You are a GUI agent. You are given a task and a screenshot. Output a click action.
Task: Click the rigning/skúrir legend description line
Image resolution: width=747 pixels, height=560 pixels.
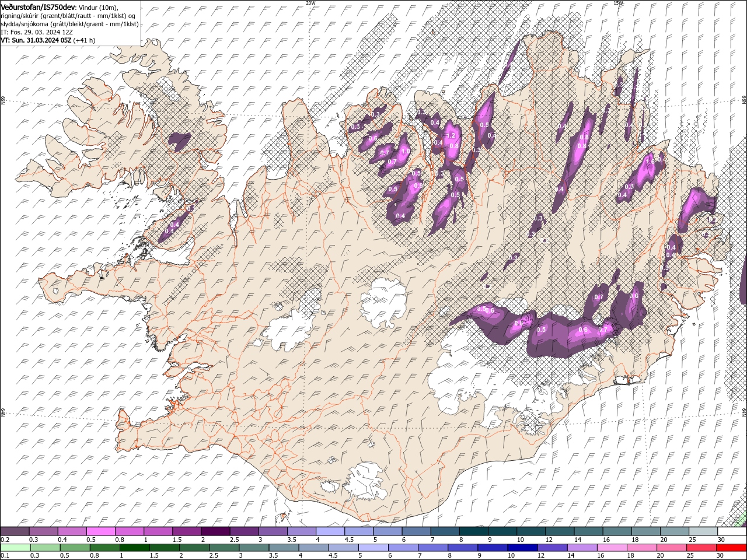[68, 15]
